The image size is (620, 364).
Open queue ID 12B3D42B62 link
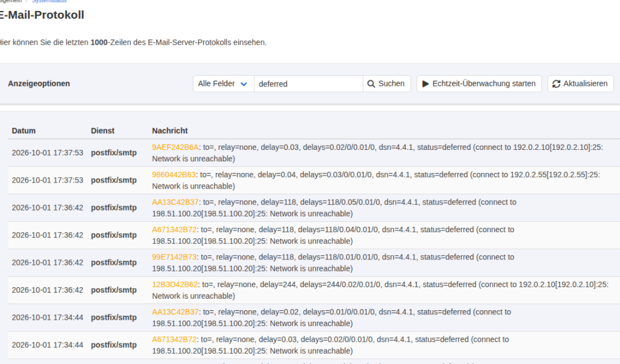click(x=175, y=284)
